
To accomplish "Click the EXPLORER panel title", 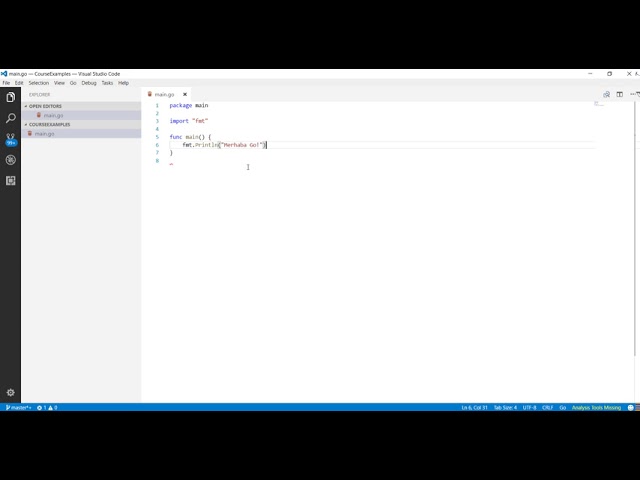I will (39, 95).
